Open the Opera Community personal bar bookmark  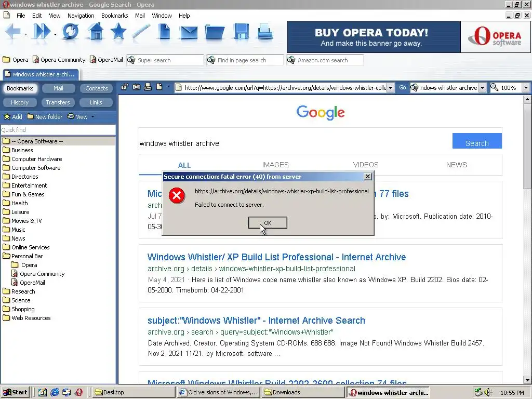click(59, 60)
